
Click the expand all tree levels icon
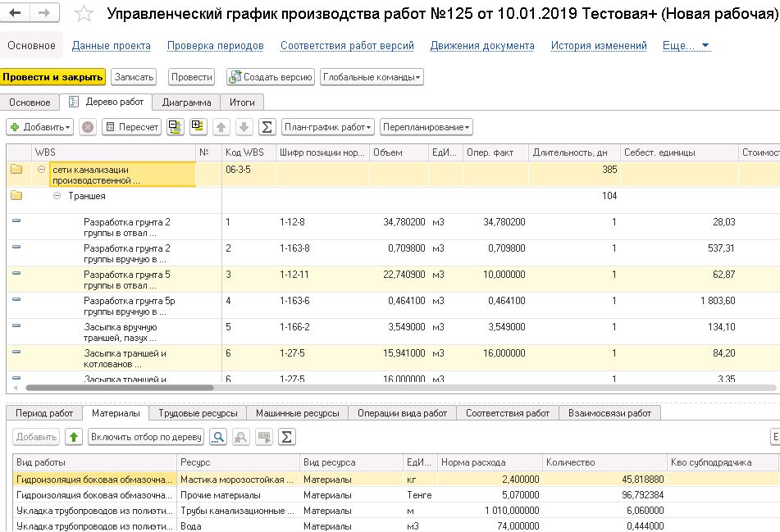click(198, 127)
